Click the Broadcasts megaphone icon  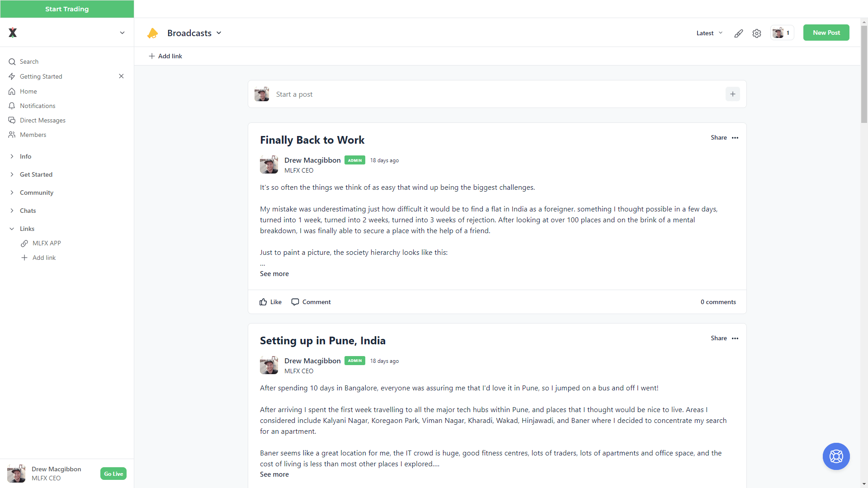(153, 33)
